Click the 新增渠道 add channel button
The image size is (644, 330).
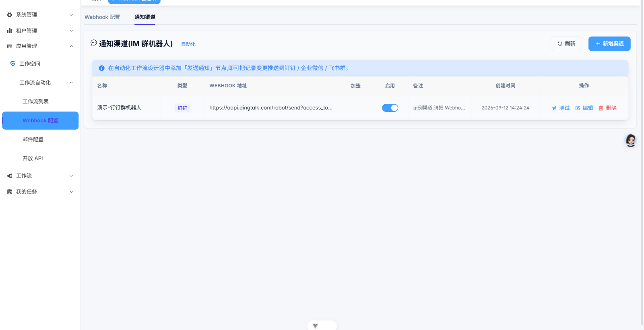609,43
